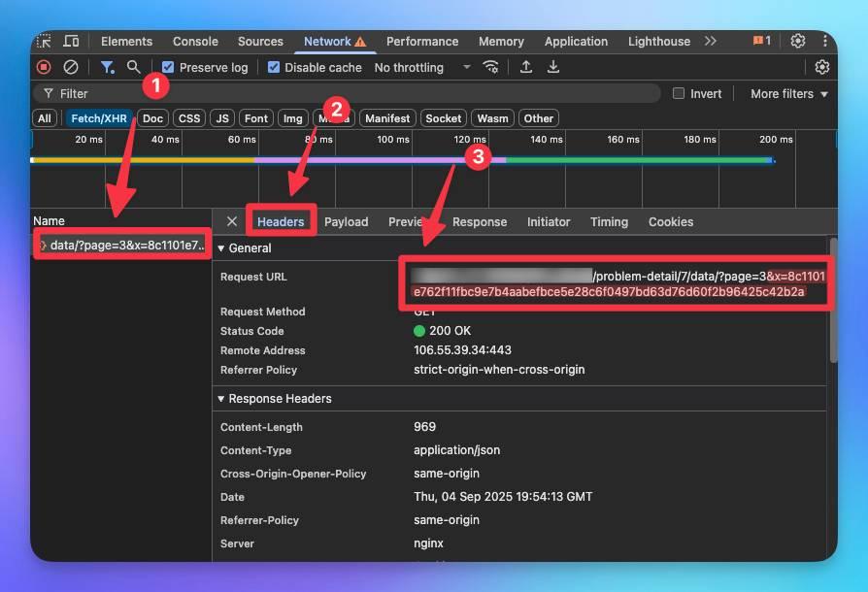Open the Cookies tab of the request
The image size is (868, 592).
click(x=671, y=222)
